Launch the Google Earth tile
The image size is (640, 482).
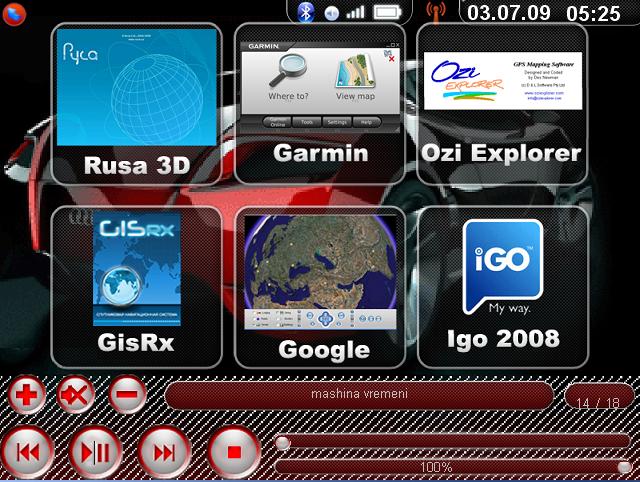pos(321,286)
